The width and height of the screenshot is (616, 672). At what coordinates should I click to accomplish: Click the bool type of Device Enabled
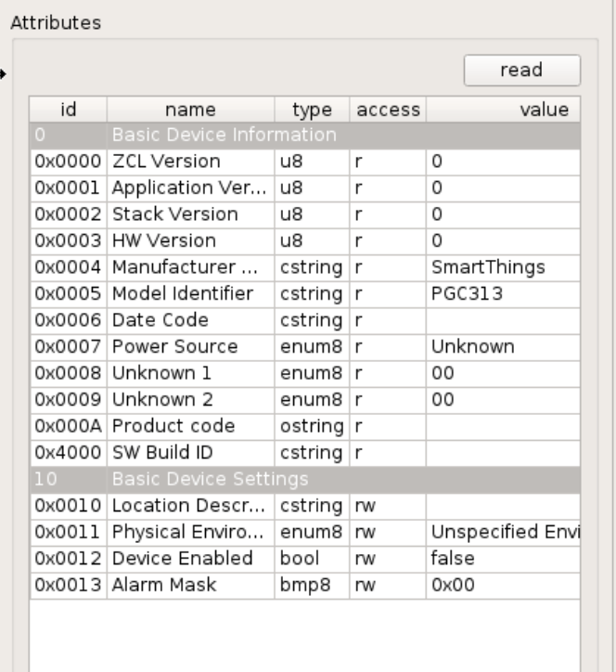[x=312, y=559]
